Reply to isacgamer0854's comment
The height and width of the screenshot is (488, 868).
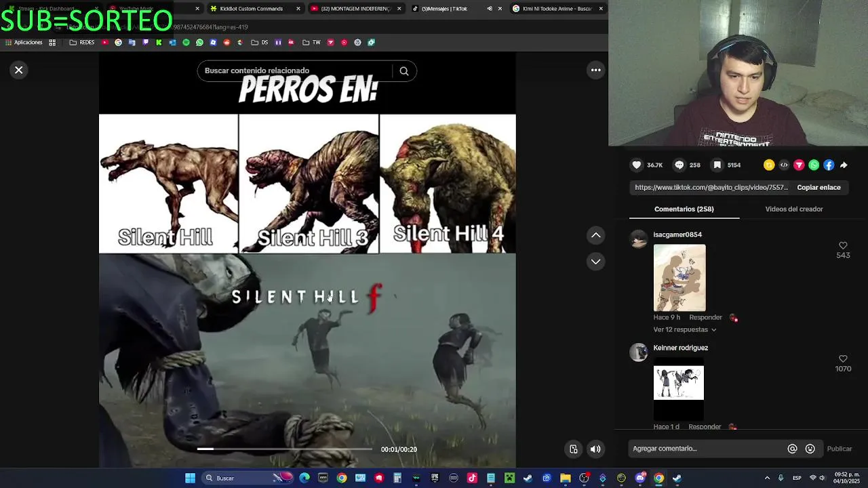pos(705,317)
